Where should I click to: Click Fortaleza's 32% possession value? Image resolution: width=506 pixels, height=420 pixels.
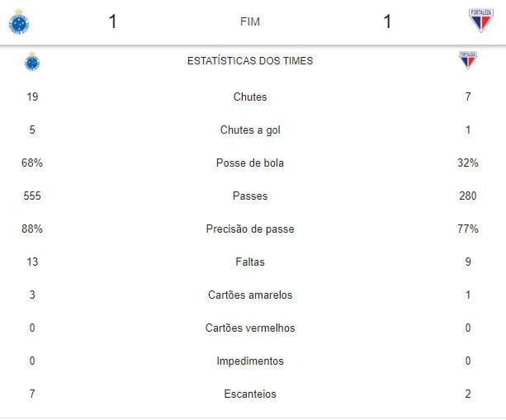pyautogui.click(x=468, y=163)
